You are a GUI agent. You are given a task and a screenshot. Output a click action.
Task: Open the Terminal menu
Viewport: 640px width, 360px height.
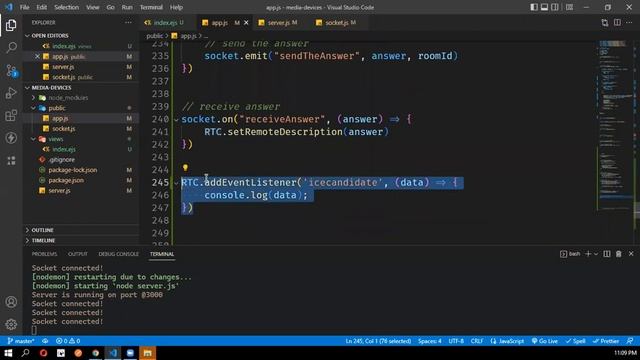[151, 7]
